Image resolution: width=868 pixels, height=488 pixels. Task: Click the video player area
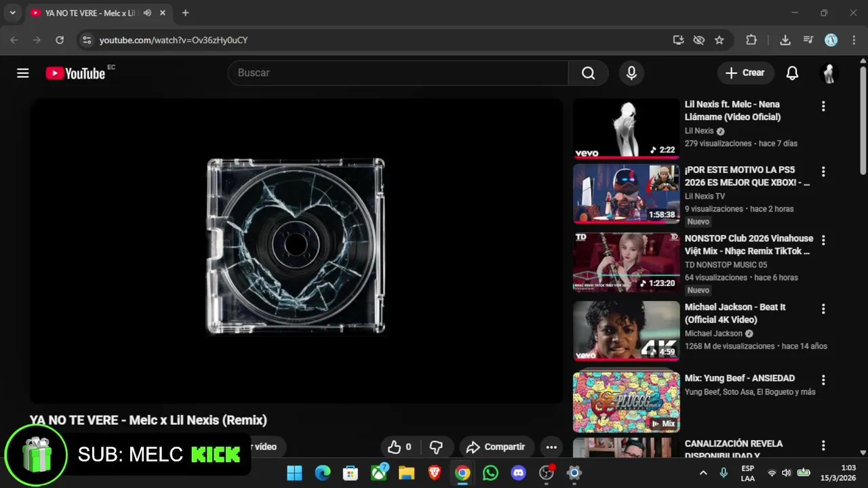pyautogui.click(x=296, y=251)
